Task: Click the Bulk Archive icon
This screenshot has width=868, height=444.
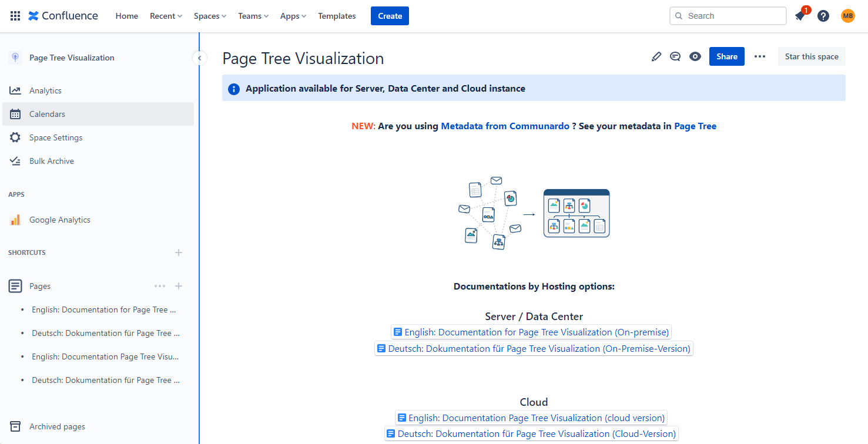Action: tap(15, 161)
